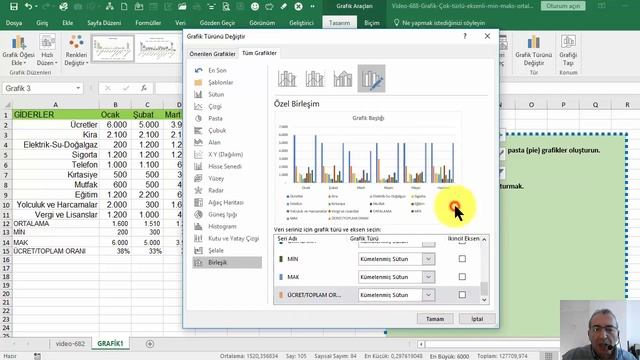Choose the 'X Y (Dağılım)' chart category
Viewport: 640px width, 360px height.
click(227, 154)
